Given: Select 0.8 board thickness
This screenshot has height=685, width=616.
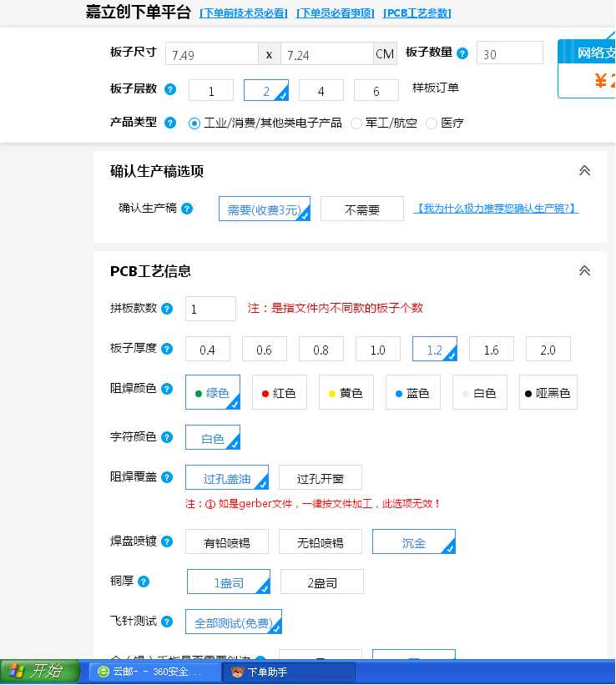Looking at the screenshot, I should (321, 349).
